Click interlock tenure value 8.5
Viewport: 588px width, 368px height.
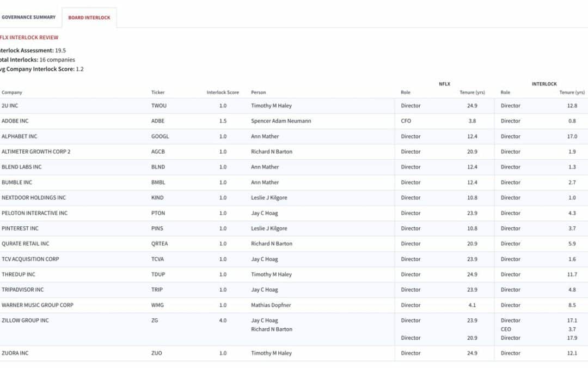[572, 305]
